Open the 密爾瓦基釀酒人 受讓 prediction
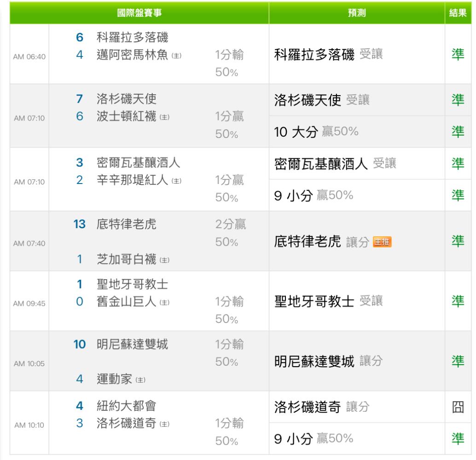 (x=335, y=164)
